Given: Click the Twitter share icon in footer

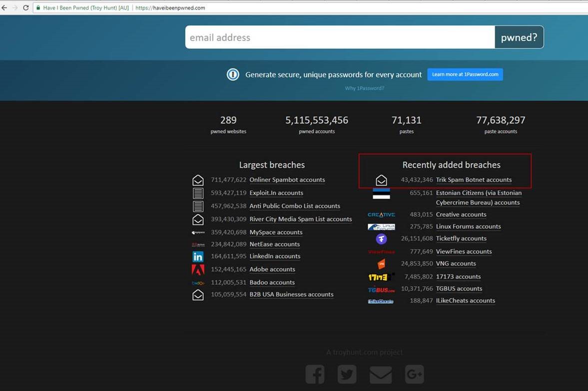Looking at the screenshot, I should pos(347,374).
